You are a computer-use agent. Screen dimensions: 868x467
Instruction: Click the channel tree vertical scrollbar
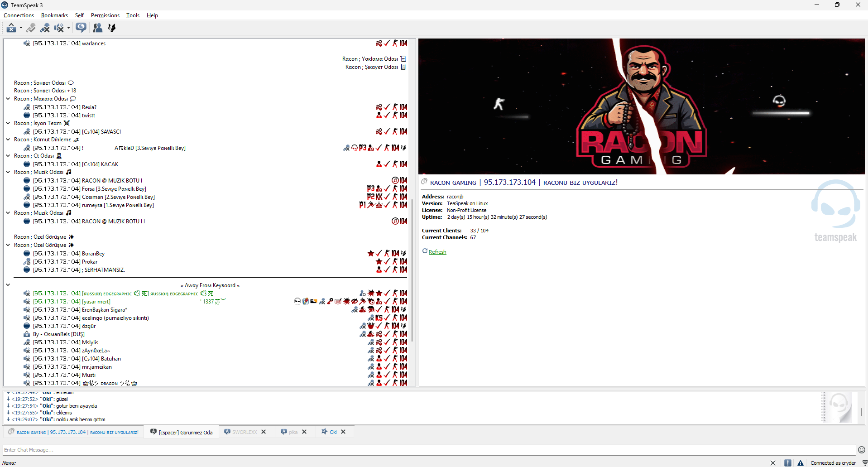coord(412,212)
